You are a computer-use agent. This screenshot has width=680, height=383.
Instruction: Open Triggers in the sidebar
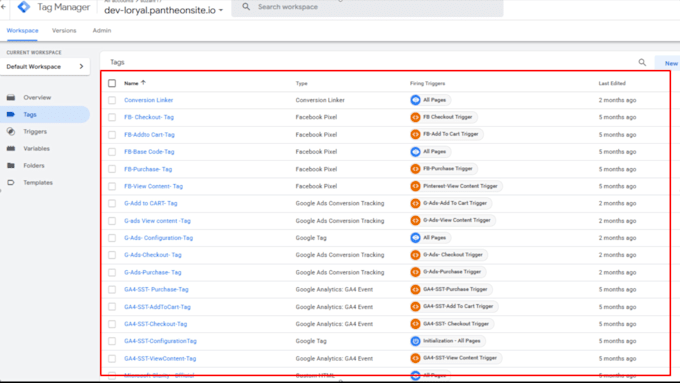[35, 131]
